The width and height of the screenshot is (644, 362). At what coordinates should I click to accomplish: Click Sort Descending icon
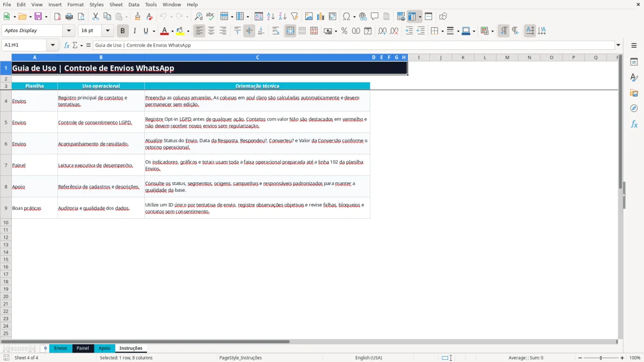pos(283,17)
